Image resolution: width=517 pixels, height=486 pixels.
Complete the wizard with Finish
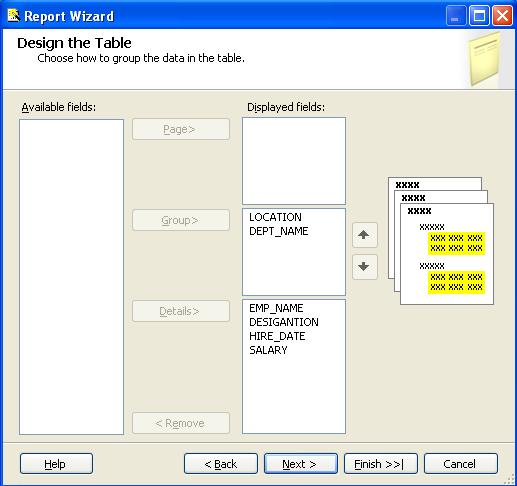coord(381,464)
